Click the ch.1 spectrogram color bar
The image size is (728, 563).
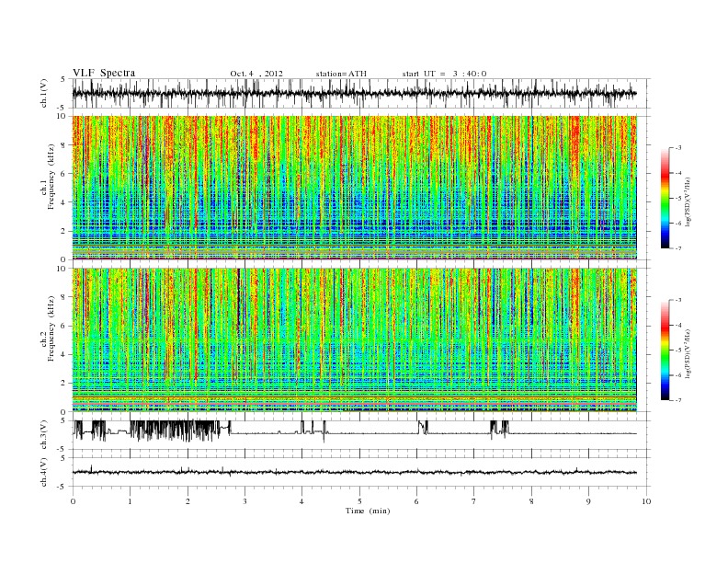[665, 198]
